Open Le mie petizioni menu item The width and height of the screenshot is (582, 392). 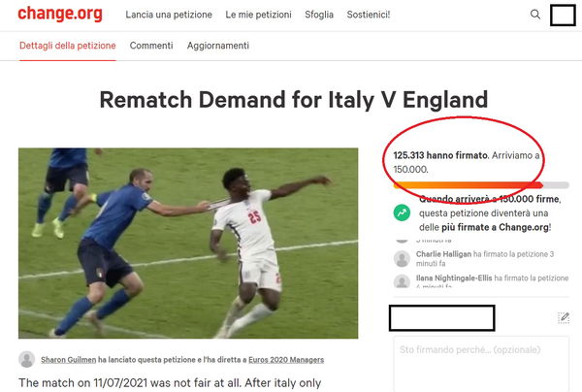[258, 15]
